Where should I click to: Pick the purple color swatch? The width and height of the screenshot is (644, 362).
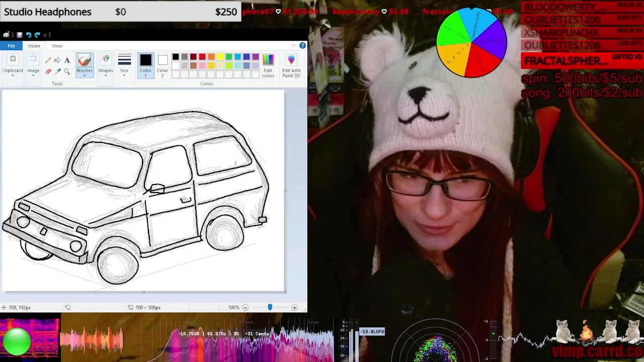pyautogui.click(x=256, y=57)
